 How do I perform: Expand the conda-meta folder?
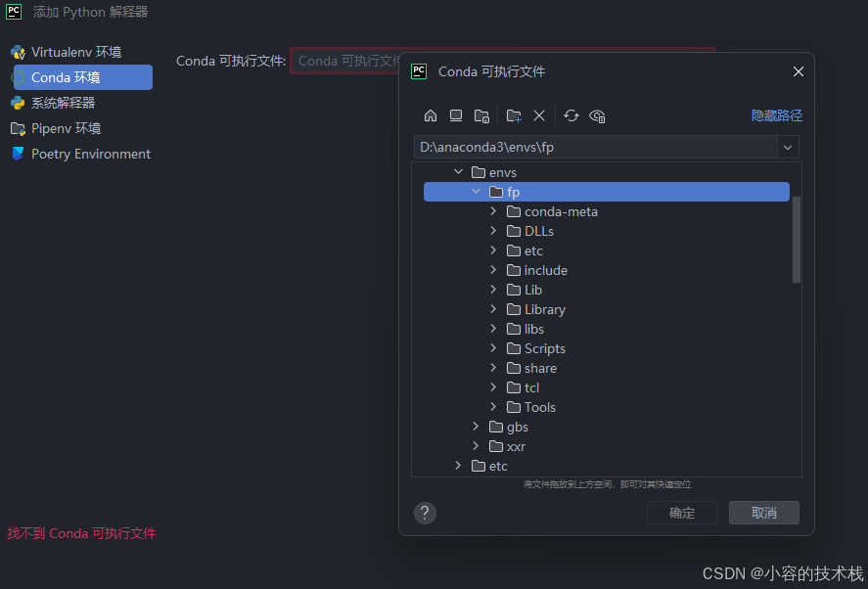[493, 211]
